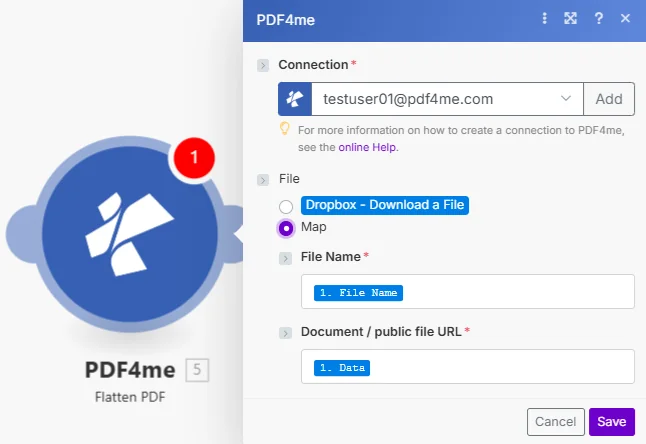Click the PDF4me module name label
The image size is (646, 444).
coord(130,370)
